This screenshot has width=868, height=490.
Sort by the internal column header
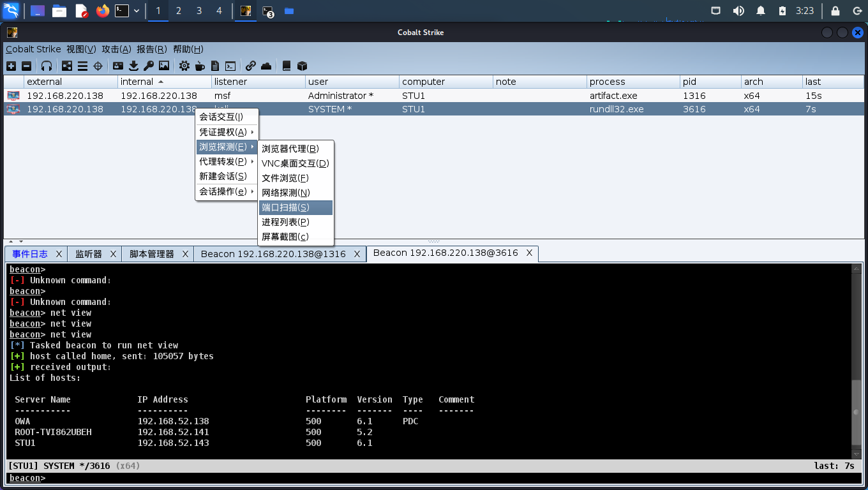(165, 82)
